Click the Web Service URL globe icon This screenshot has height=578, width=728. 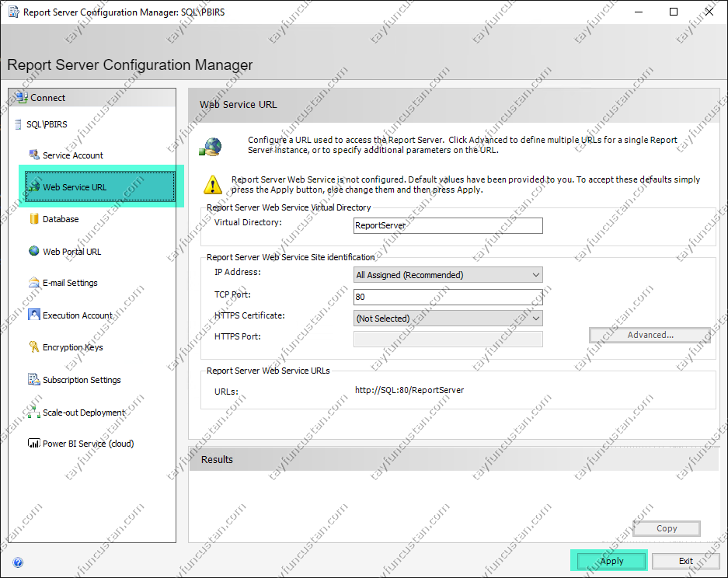pyautogui.click(x=34, y=186)
